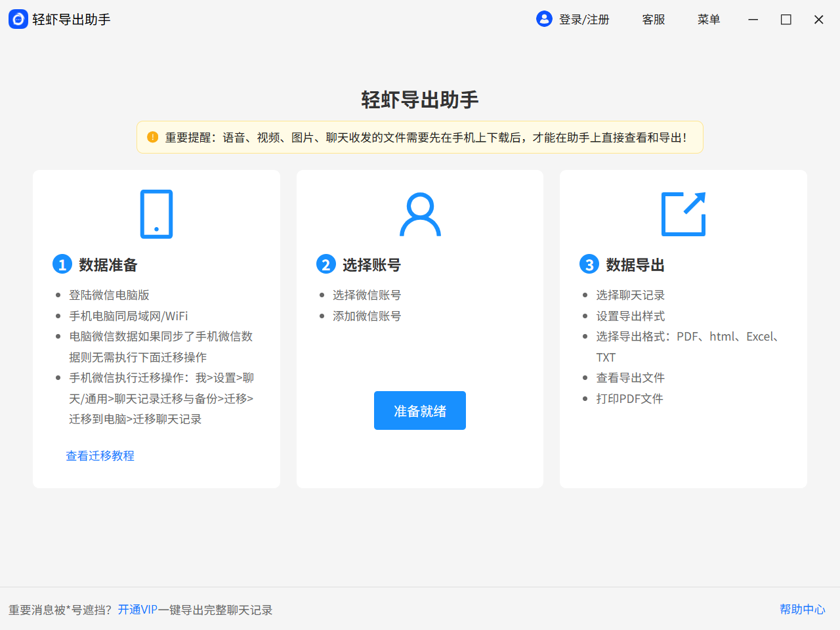
Task: Click the person icon in 选择账号 card
Action: pos(420,214)
